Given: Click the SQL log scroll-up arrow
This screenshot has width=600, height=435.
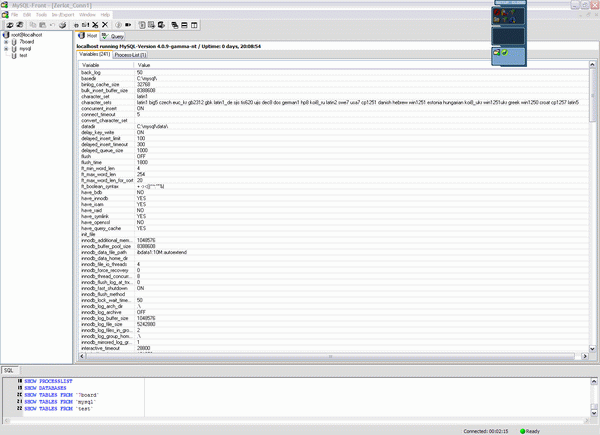Looking at the screenshot, I should (594, 381).
